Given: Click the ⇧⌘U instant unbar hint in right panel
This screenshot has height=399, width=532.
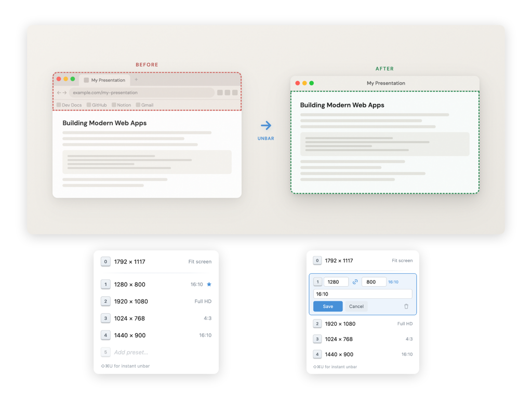Looking at the screenshot, I should tap(335, 367).
